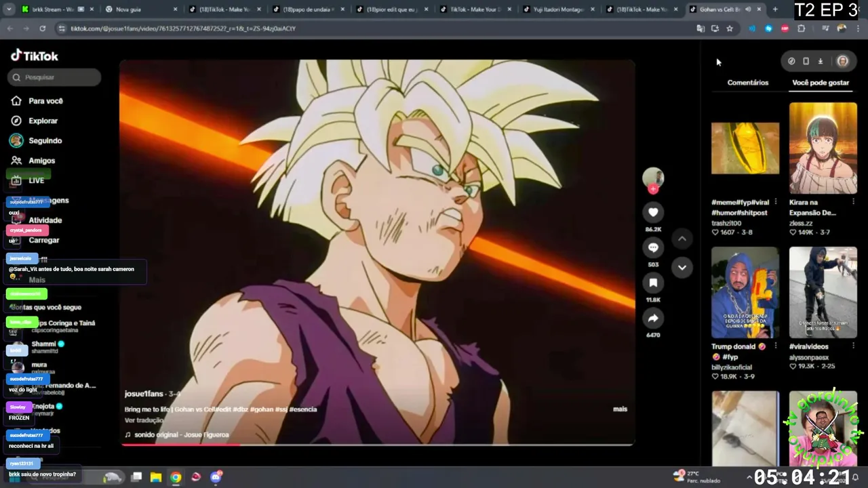This screenshot has height=488, width=868.
Task: Open billyzikaoficial profile link
Action: click(732, 367)
